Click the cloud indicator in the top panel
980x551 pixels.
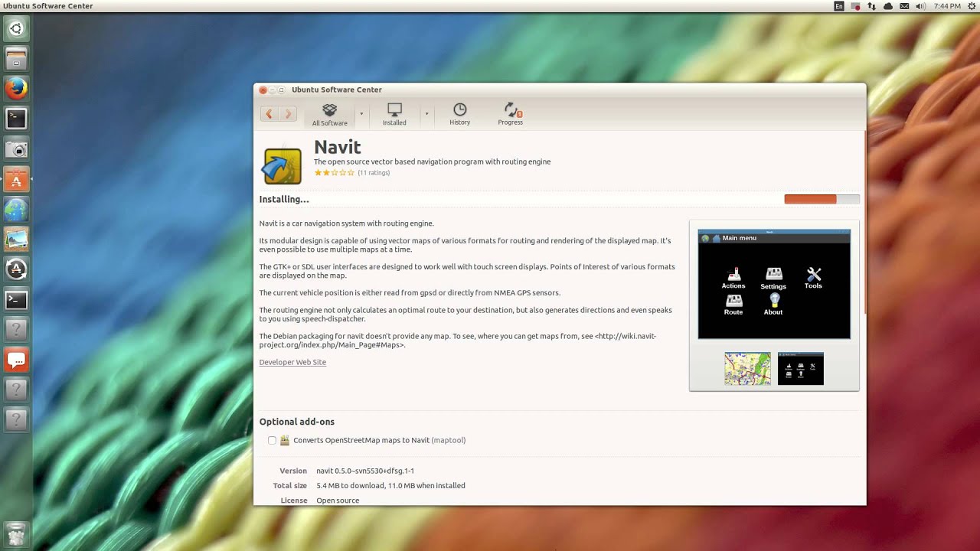(x=888, y=6)
